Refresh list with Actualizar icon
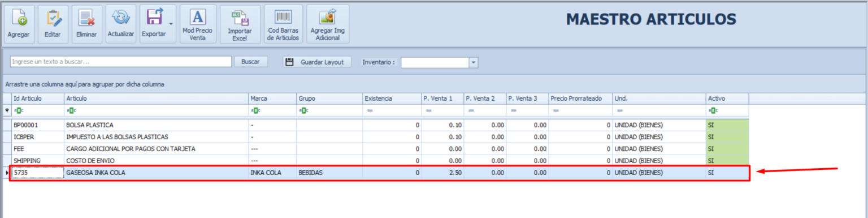 tap(120, 24)
